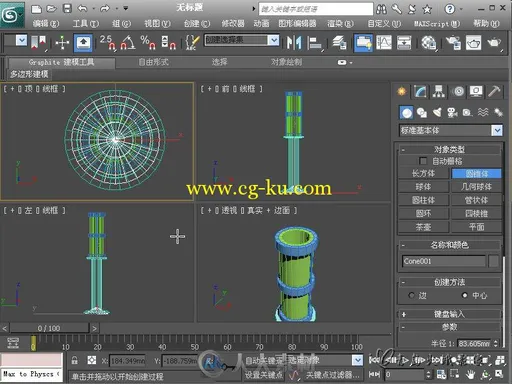Image resolution: width=512 pixels, height=384 pixels.
Task: Open the 视图(V) menu
Action: (157, 23)
